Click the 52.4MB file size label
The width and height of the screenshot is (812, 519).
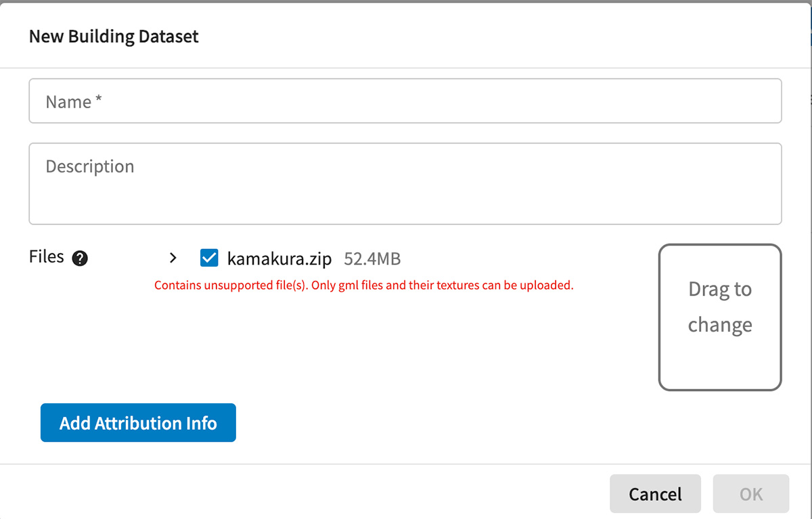pyautogui.click(x=372, y=258)
